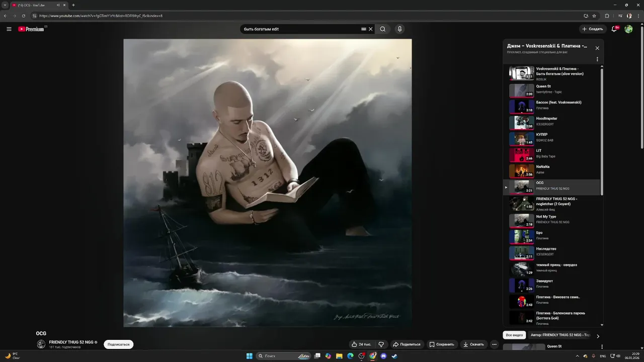Play Queen St by twenty9tree in the playlist panel
644x362 pixels.
tap(552, 90)
